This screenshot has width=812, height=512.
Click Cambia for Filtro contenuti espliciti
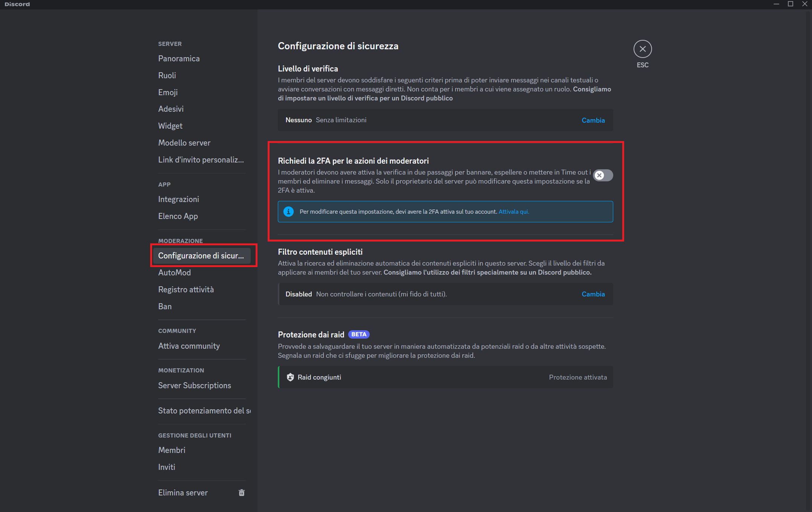(593, 294)
